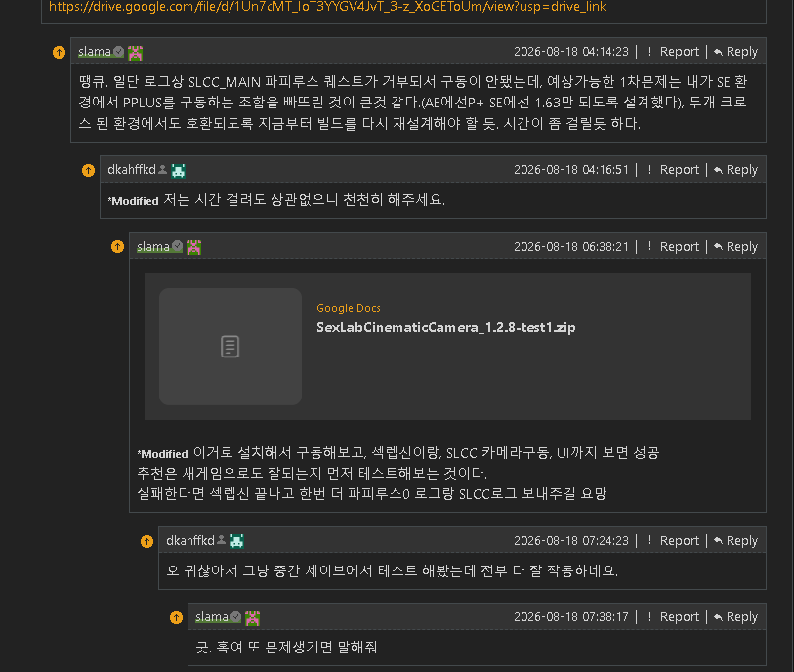Viewport: 794px width, 672px height.
Task: Reply to dkahffkd's 07:24:23 comment
Action: click(735, 541)
